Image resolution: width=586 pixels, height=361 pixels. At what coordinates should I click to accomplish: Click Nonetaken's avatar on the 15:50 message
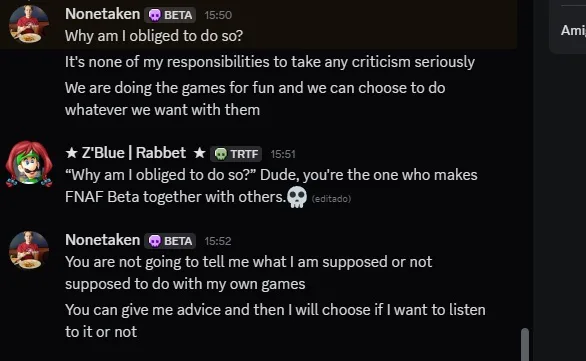coord(29,24)
